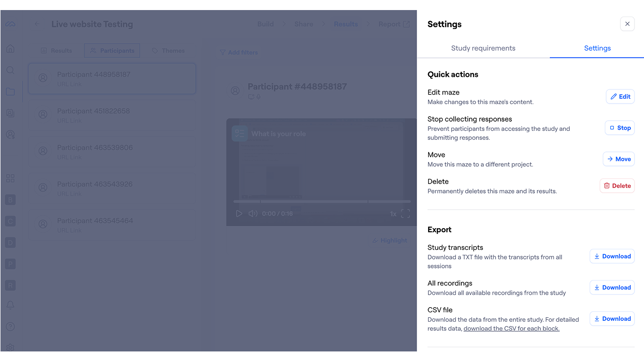The width and height of the screenshot is (644, 362).
Task: Select the D workspace badge in the sidebar
Action: pos(11,243)
